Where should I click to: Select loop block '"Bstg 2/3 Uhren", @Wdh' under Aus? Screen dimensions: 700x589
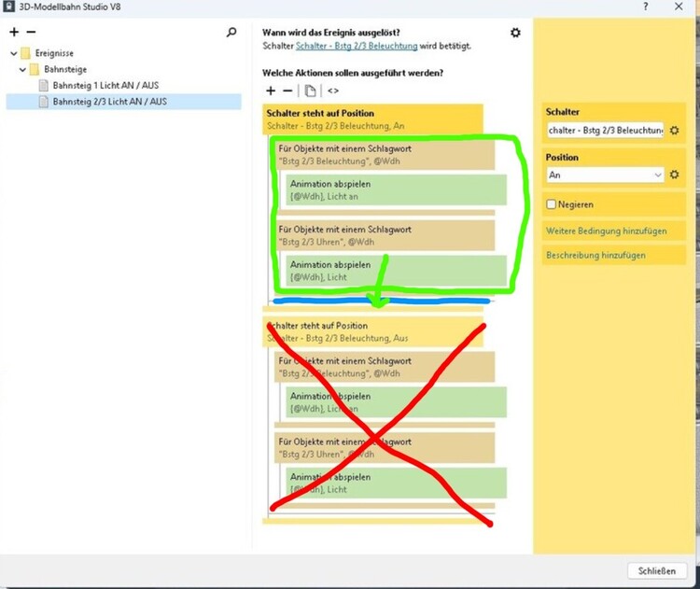point(385,447)
